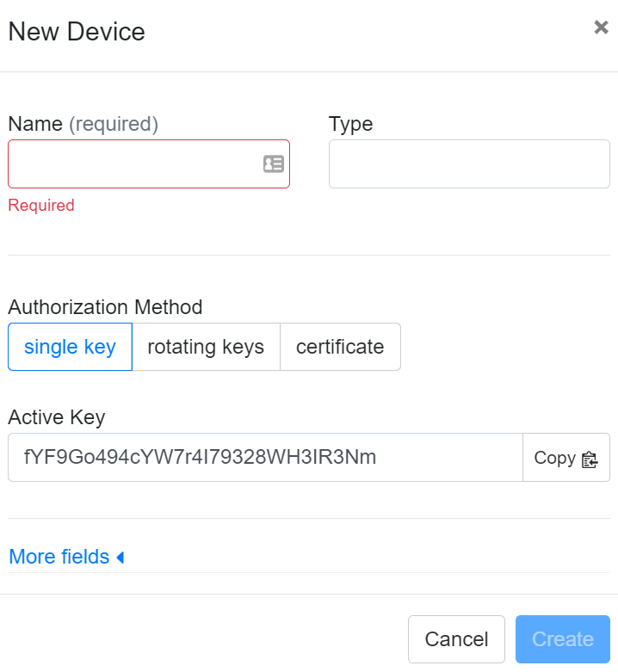
Task: Click the Authorization Method heading
Action: tap(105, 307)
